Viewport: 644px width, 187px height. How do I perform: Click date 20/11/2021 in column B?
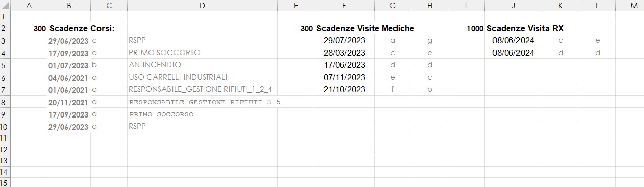coord(68,102)
